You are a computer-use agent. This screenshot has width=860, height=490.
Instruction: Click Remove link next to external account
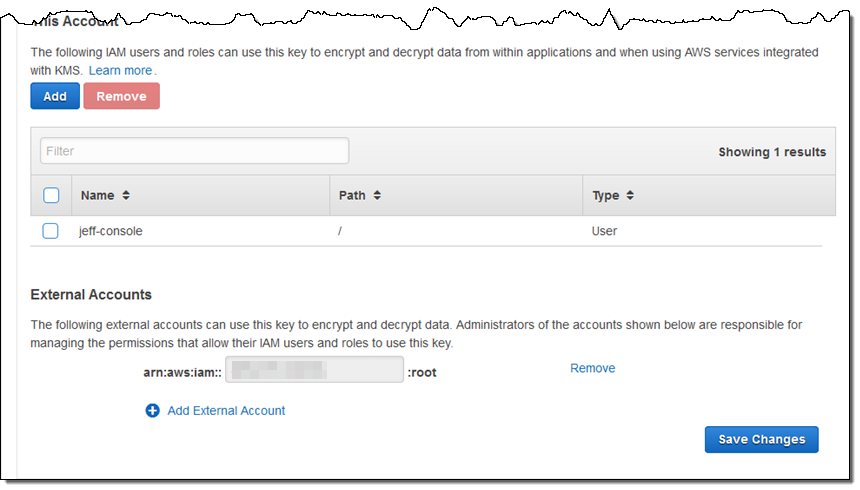point(592,368)
